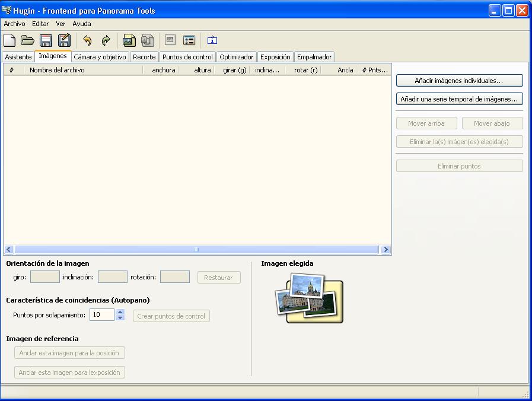The image size is (532, 401).
Task: Click the horizontal scrollbar thumb of the list
Action: (196, 250)
